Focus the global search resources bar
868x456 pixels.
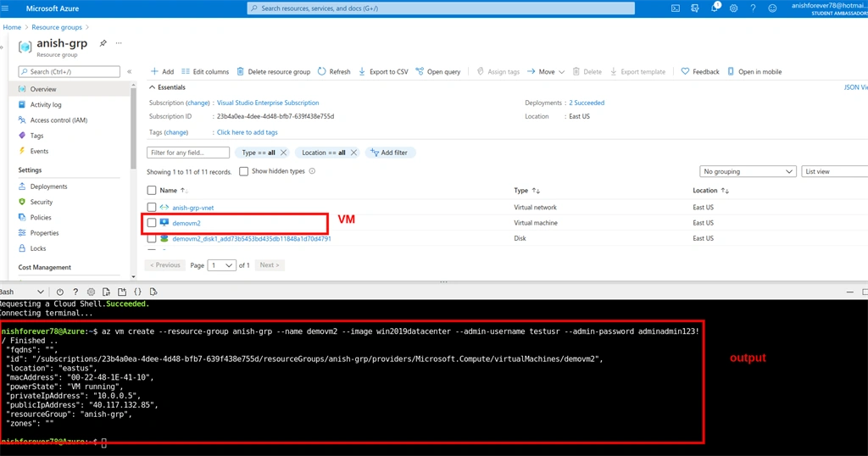pos(441,8)
